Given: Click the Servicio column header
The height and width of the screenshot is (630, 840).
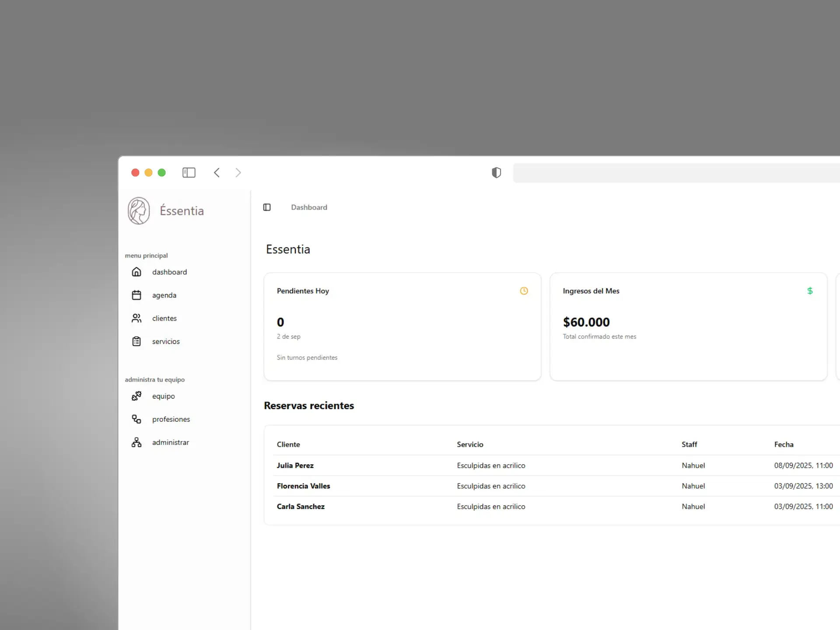Looking at the screenshot, I should [470, 444].
